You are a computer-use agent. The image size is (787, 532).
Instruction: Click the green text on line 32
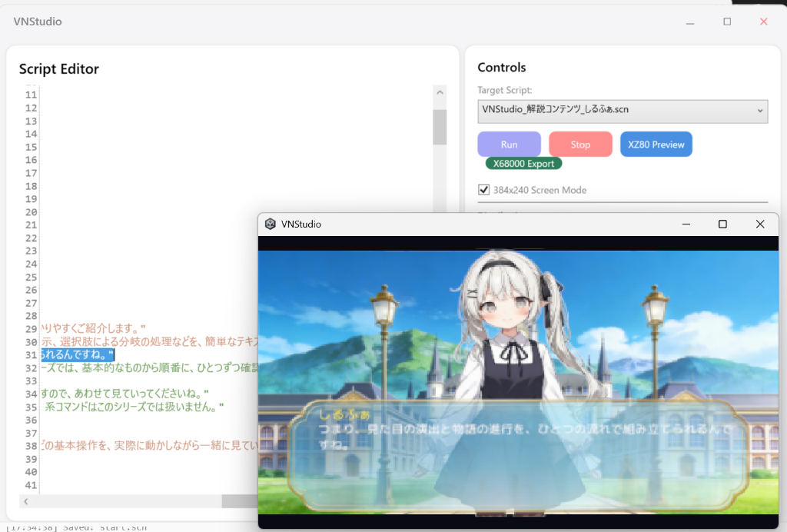tap(150, 368)
